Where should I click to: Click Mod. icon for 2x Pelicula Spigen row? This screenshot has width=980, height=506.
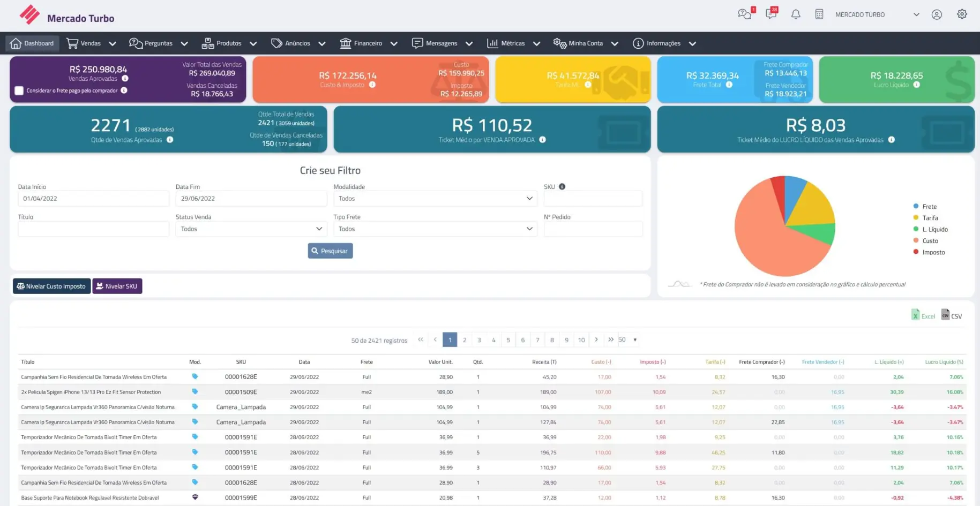point(195,391)
